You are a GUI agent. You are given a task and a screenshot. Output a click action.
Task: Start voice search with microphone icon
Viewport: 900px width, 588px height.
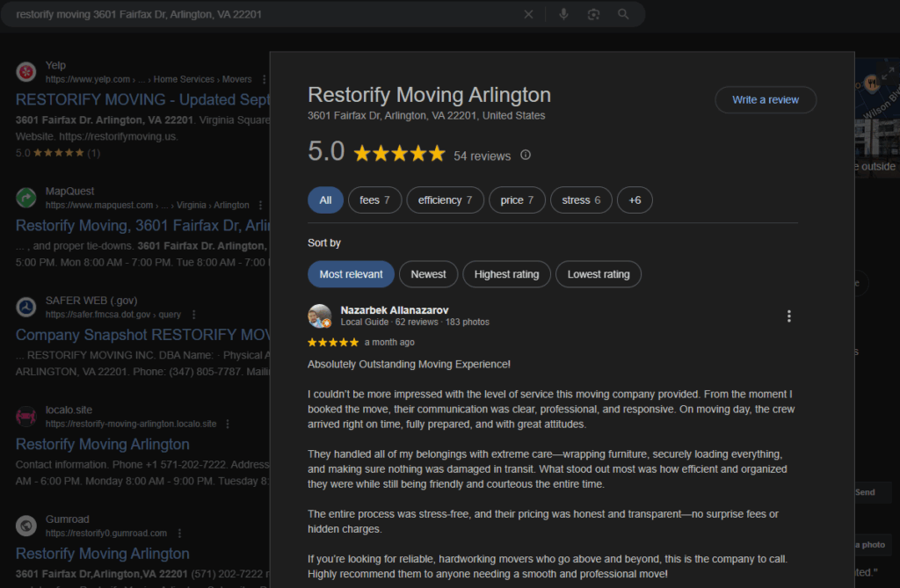pyautogui.click(x=563, y=14)
